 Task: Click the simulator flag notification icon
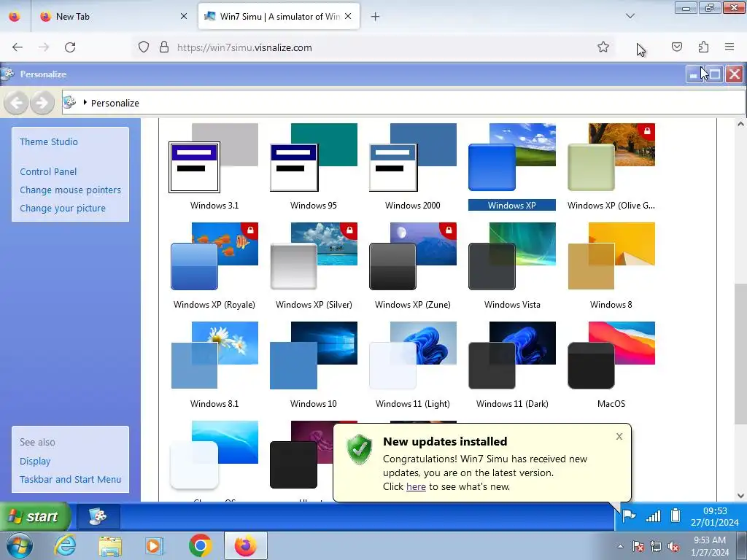(629, 516)
